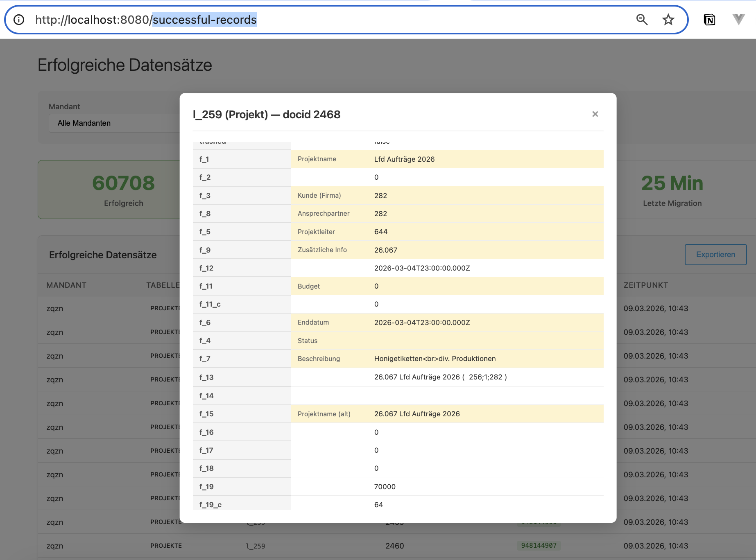
Task: Click the f_19 row value 70000
Action: click(385, 487)
